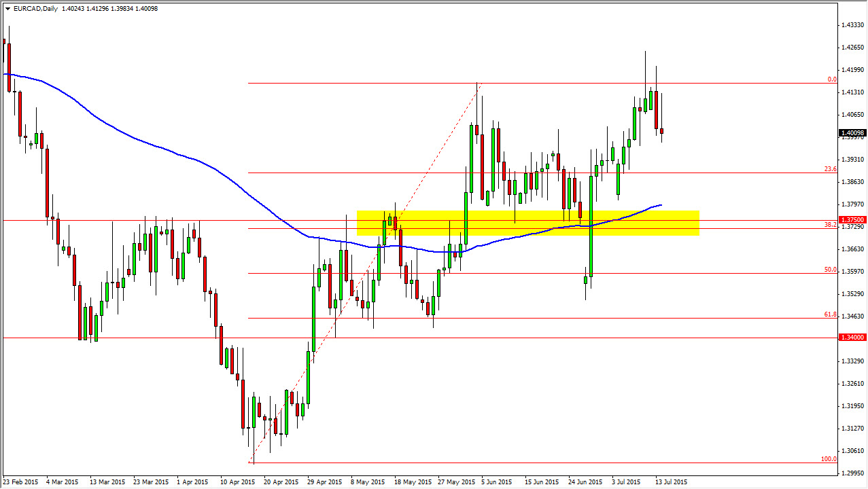Select the Fibonacci 100.0 level label
Image resolution: width=868 pixels, height=489 pixels.
pyautogui.click(x=829, y=459)
